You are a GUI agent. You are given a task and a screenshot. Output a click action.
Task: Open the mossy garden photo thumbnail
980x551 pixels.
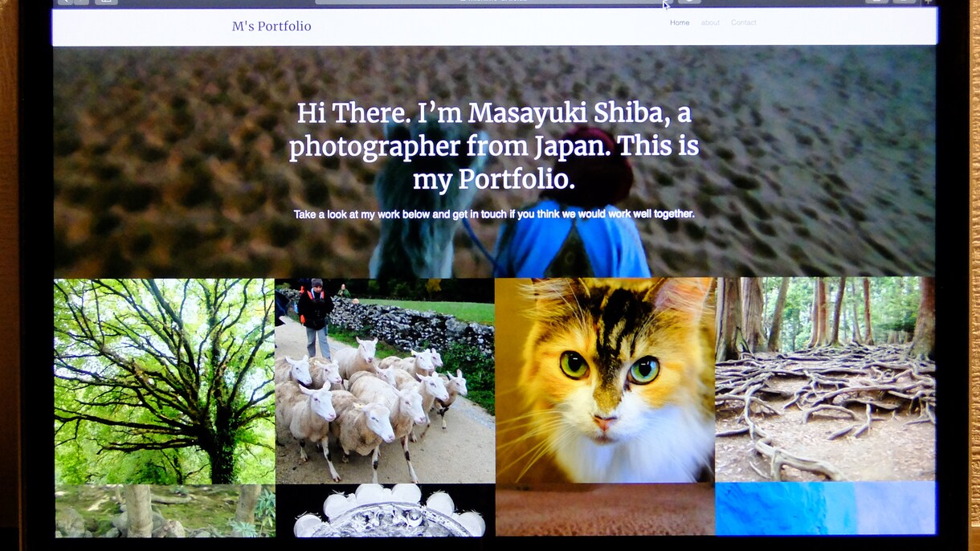pyautogui.click(x=165, y=511)
